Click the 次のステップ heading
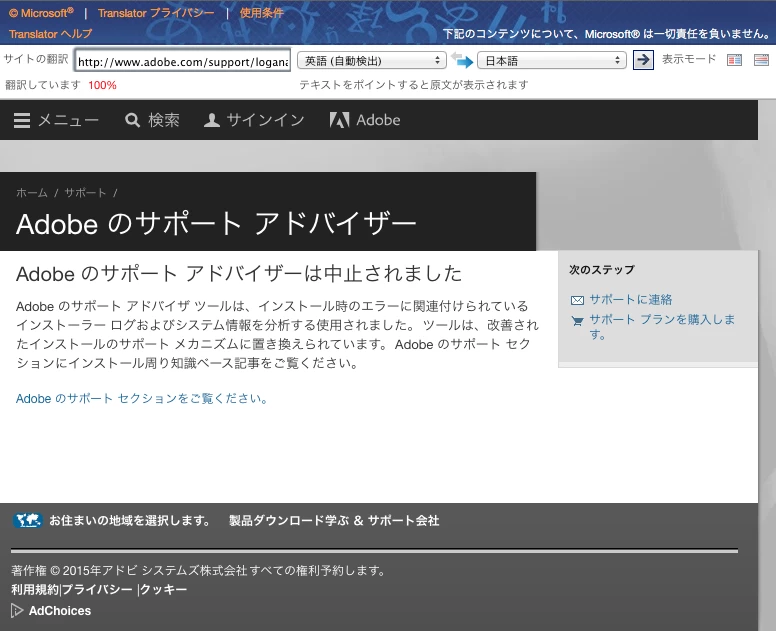Screen dimensions: 776x631 (602, 270)
